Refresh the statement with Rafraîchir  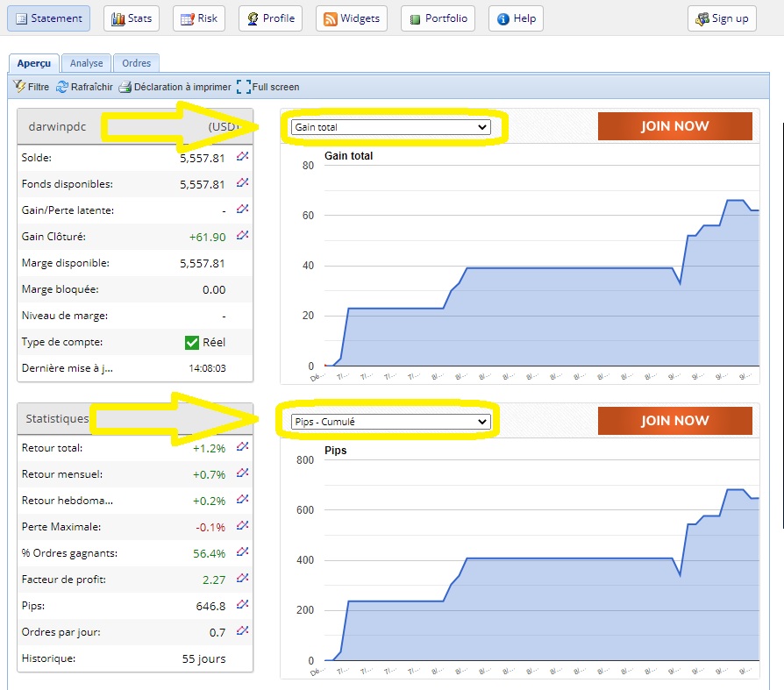coord(84,87)
